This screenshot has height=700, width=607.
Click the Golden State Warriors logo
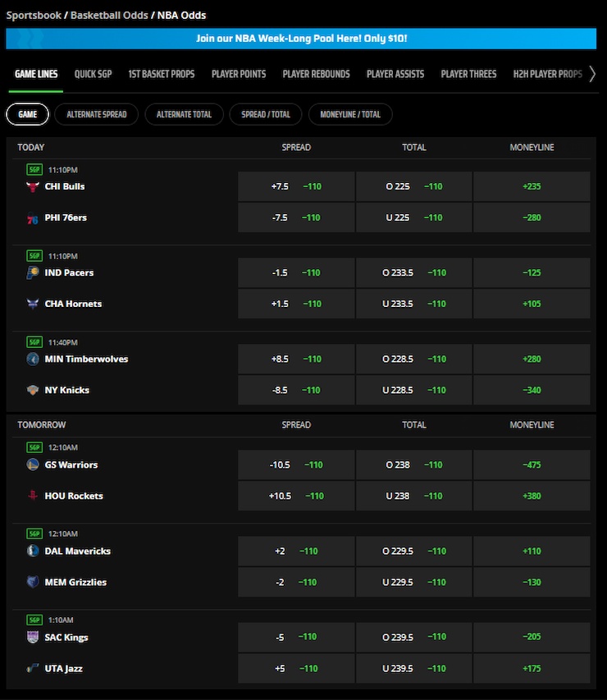coord(33,464)
